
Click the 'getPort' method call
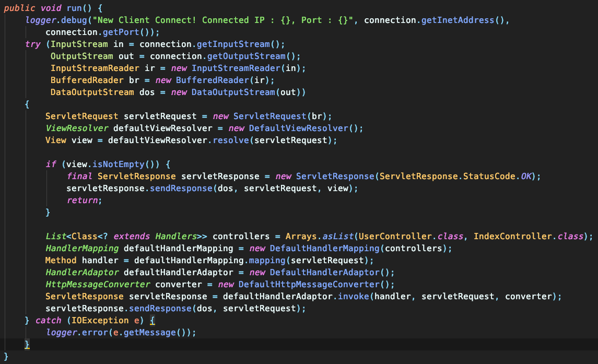(121, 32)
